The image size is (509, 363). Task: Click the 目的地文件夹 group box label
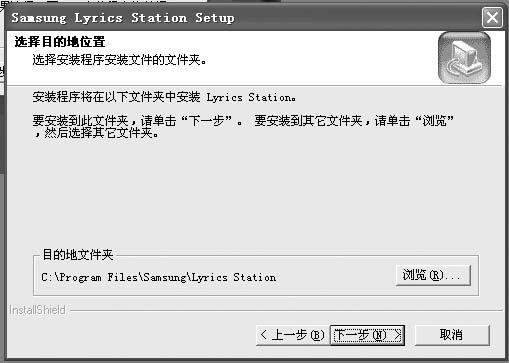tap(78, 255)
